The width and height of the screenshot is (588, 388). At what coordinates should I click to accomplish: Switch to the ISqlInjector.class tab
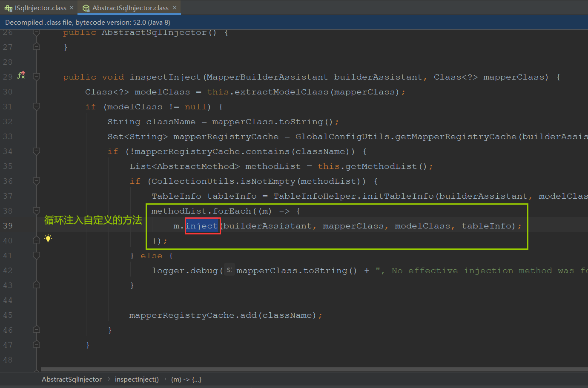[x=40, y=8]
